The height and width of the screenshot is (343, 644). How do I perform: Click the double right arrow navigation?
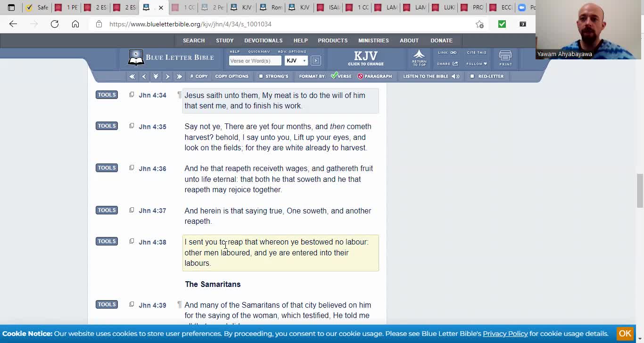pyautogui.click(x=179, y=76)
